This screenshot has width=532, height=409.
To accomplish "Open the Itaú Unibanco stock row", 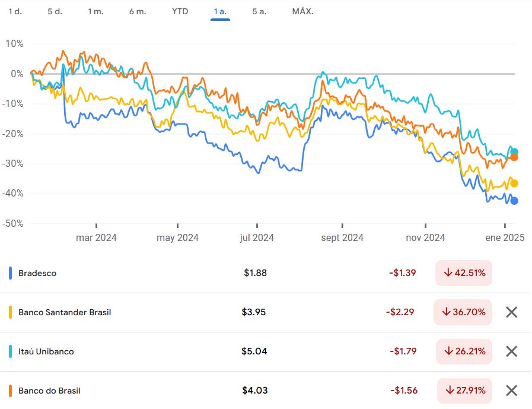I will [x=266, y=351].
